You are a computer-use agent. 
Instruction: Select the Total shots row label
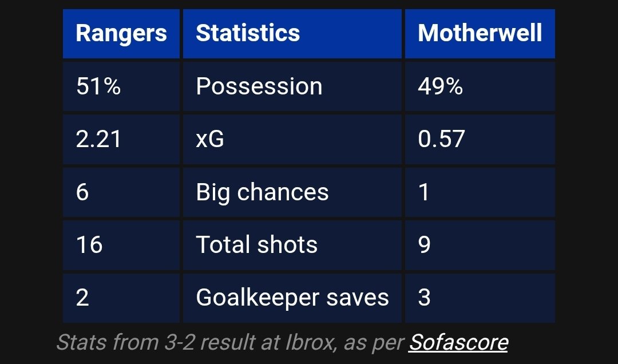(256, 245)
